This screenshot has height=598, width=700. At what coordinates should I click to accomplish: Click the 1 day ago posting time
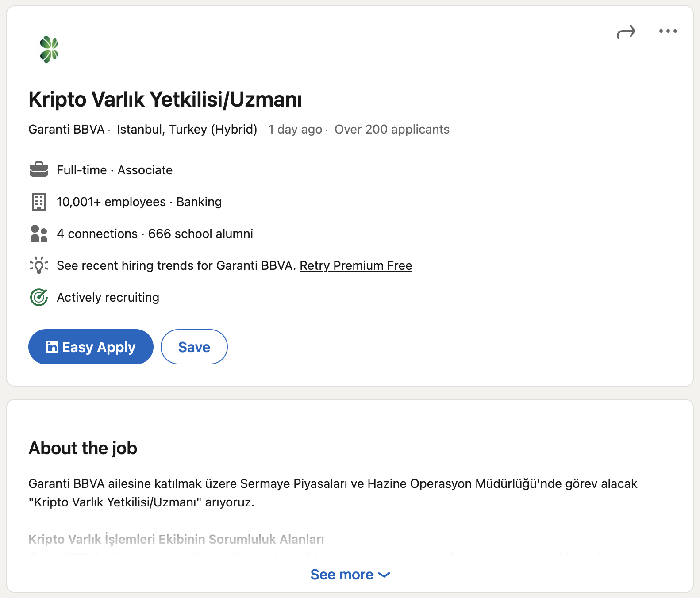295,129
